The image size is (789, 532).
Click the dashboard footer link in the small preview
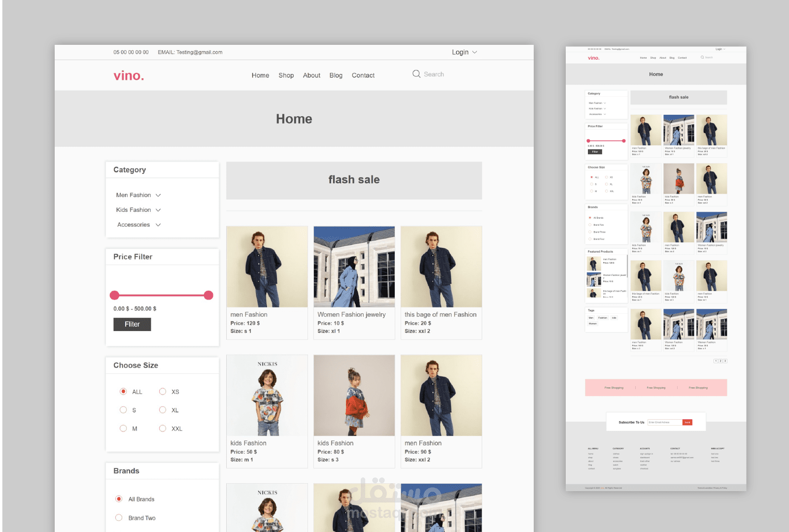click(x=645, y=458)
